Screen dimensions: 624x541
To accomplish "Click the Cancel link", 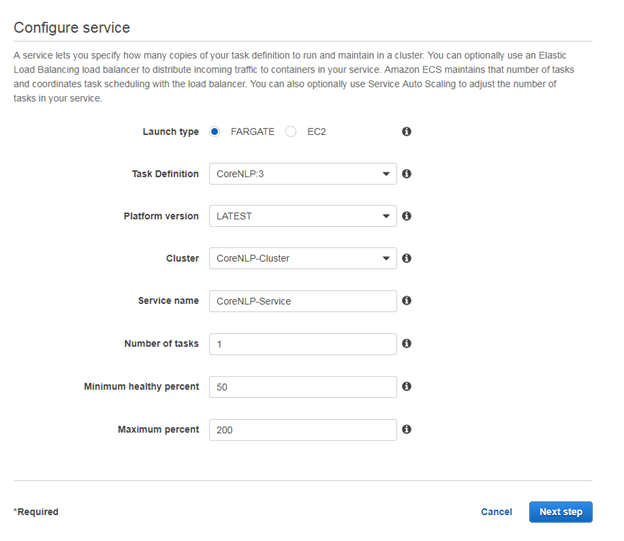I will point(496,512).
